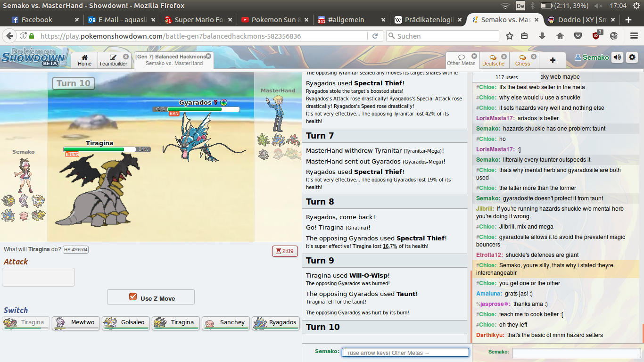Close the Deutsche room tab
Viewport: 644px width, 362px height.
click(x=504, y=57)
